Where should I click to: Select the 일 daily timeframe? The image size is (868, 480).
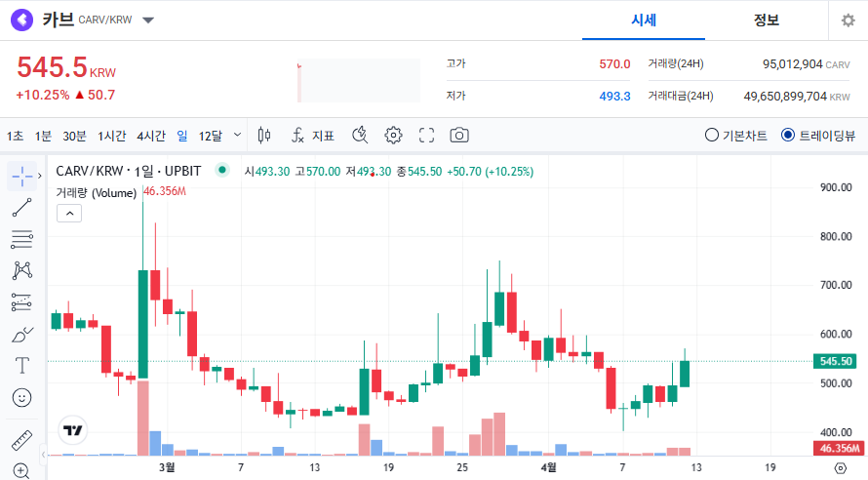[x=182, y=136]
